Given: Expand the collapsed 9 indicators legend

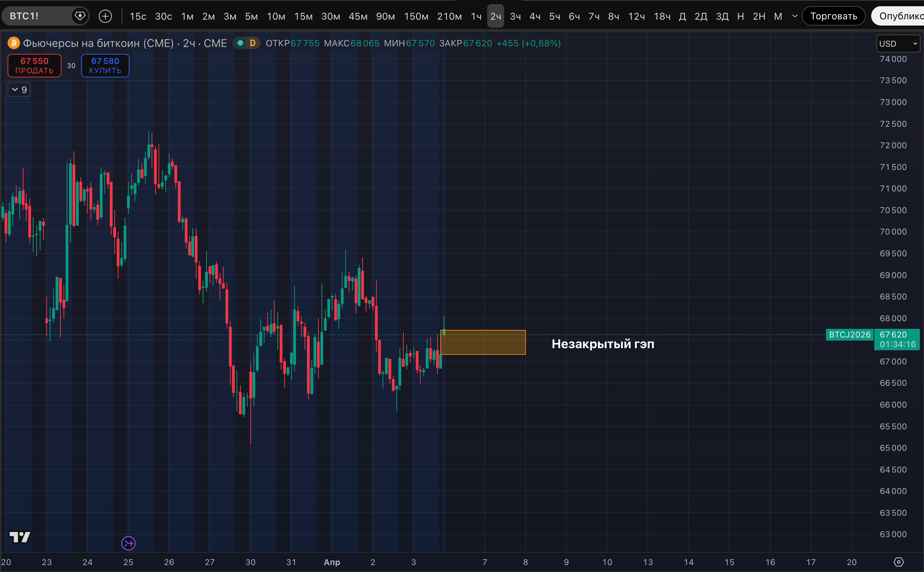Looking at the screenshot, I should (19, 90).
